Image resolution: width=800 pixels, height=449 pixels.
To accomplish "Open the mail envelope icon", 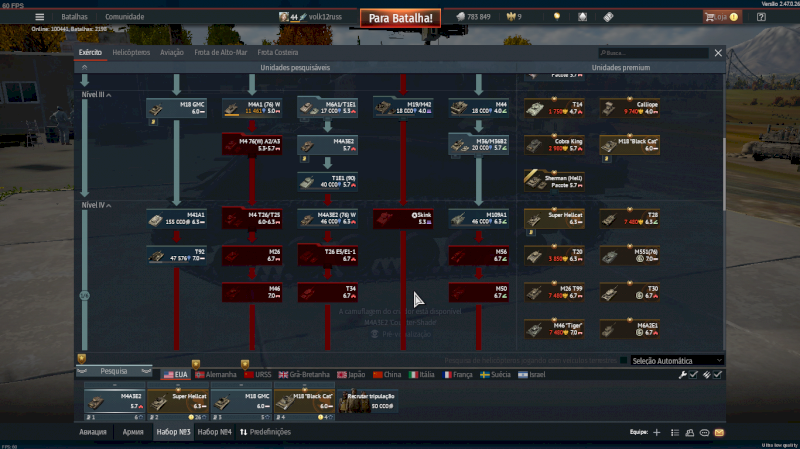I will click(719, 432).
